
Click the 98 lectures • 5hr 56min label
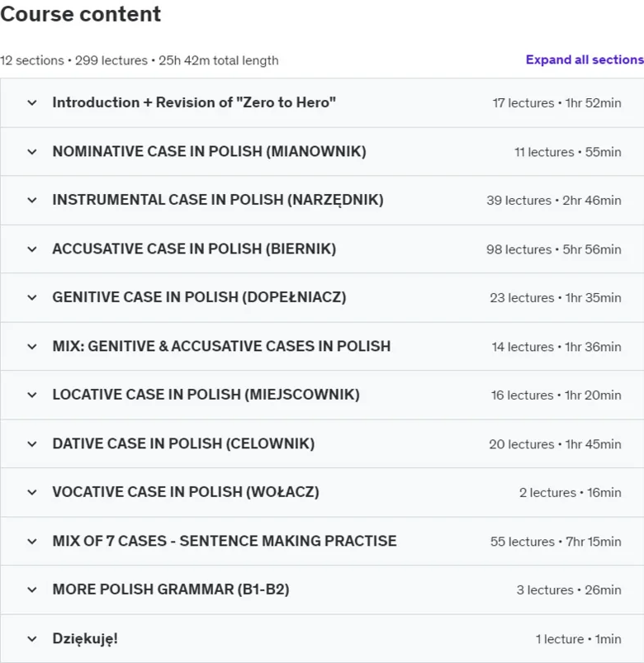pos(553,249)
